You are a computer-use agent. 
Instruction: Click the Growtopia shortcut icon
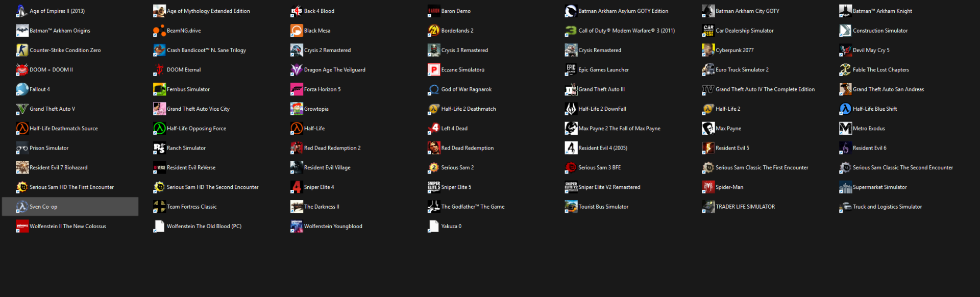click(x=297, y=109)
